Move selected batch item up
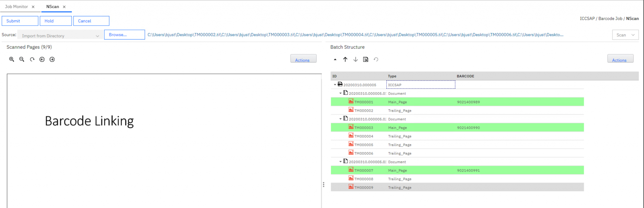The width and height of the screenshot is (644, 208). tap(345, 59)
